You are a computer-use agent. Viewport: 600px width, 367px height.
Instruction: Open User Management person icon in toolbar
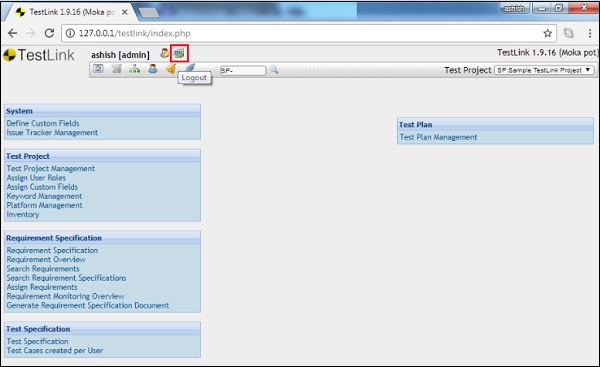tap(153, 69)
